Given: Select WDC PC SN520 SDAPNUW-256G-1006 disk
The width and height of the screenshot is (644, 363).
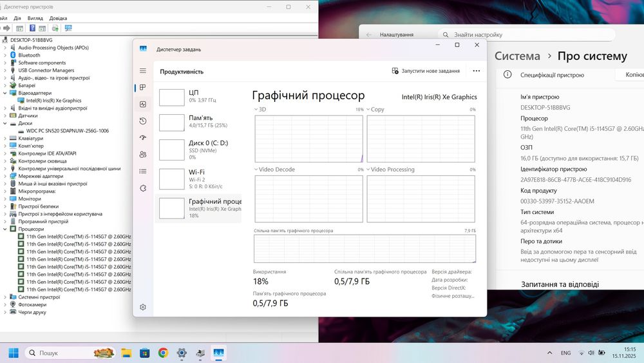Looking at the screenshot, I should coord(68,131).
